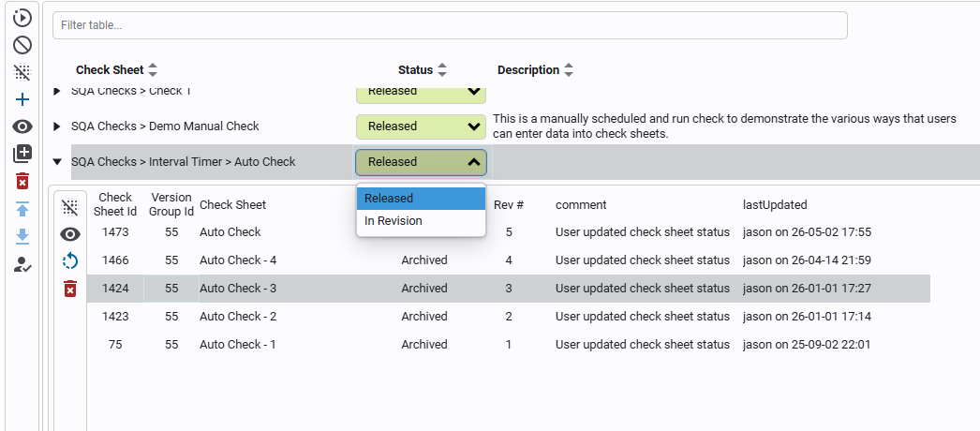Click the upload arrow icon
The width and height of the screenshot is (980, 431).
tap(22, 209)
